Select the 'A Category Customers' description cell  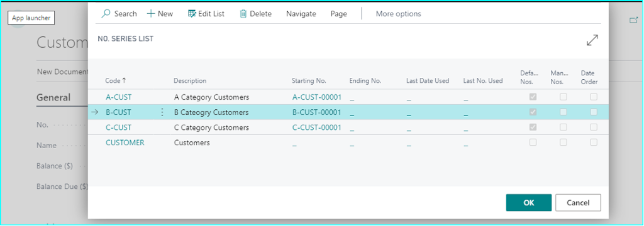pos(211,97)
